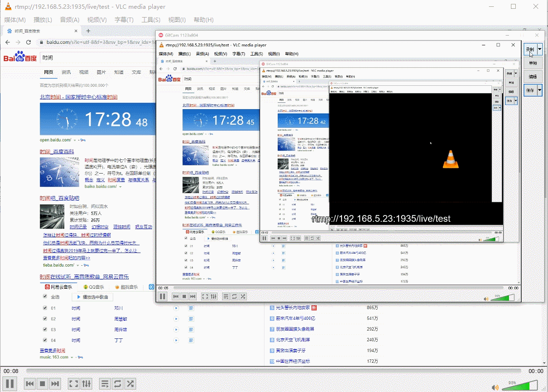Open the 时间在线试听 网易云音乐 link on largest page
Viewport: 548px width, 392px height.
click(84, 277)
